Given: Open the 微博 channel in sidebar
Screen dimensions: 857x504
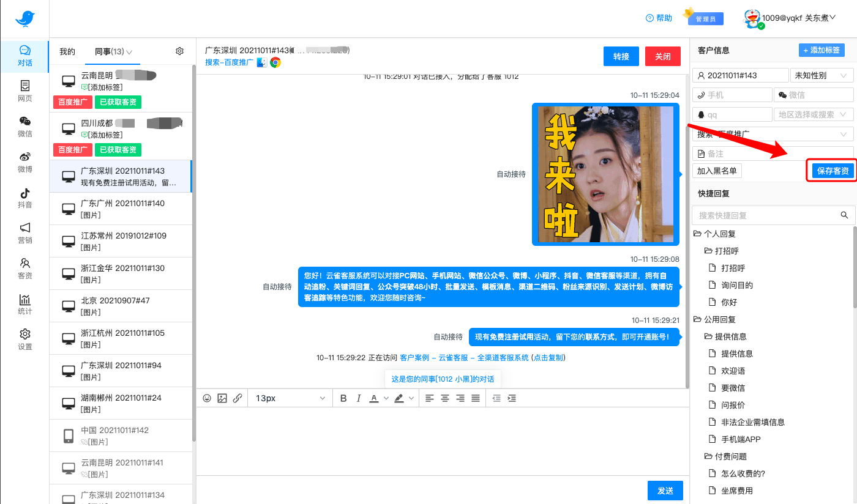Looking at the screenshot, I should (24, 162).
